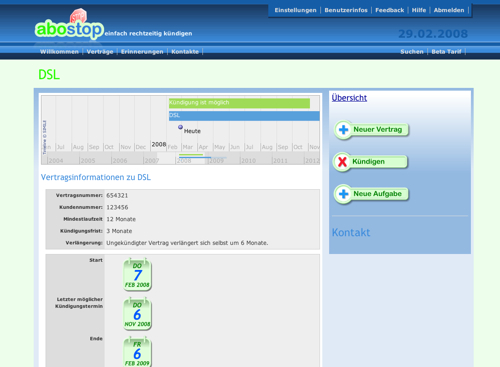This screenshot has width=500, height=367.
Task: Click the Vertragsnummer label
Action: click(79, 195)
